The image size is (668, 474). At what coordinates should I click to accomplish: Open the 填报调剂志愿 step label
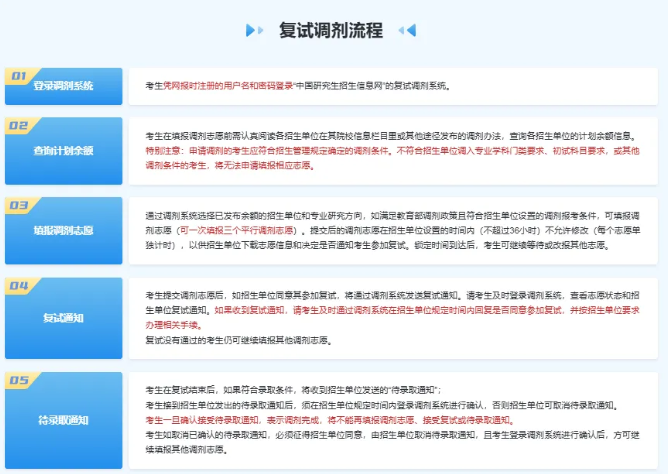coord(62,231)
